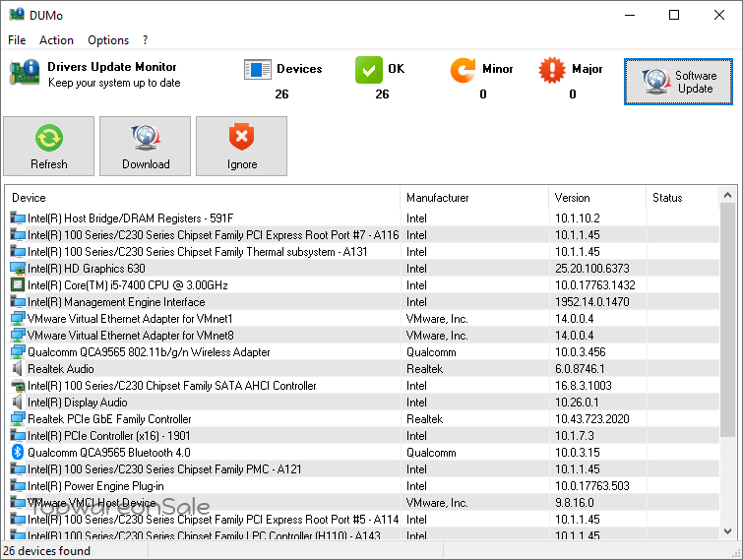The width and height of the screenshot is (743, 560).
Task: Minimize the DUMo window
Action: 630,15
